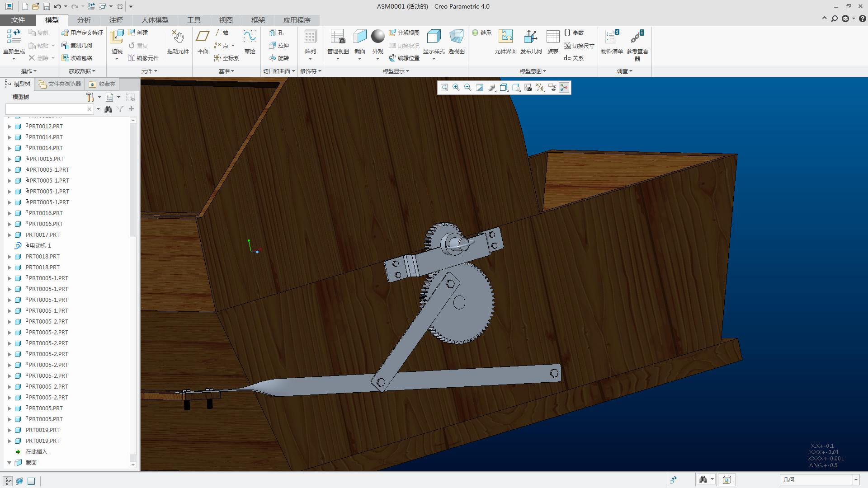Open the rendering options spheres icon
This screenshot has width=868, height=488.
click(x=492, y=88)
